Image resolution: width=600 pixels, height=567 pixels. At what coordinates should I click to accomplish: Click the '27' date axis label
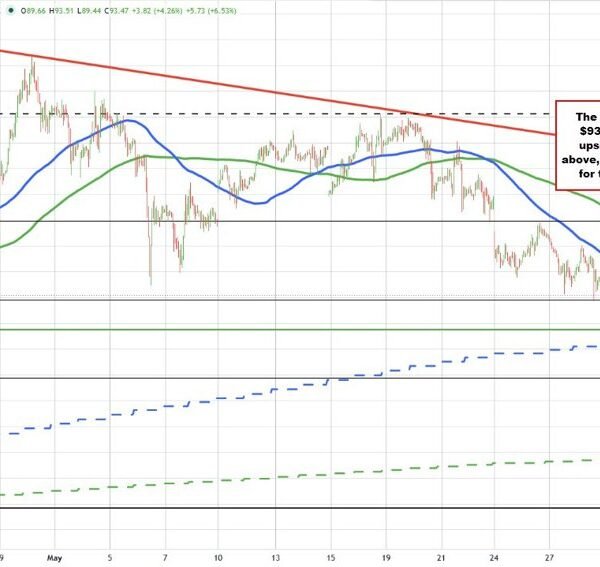(549, 558)
